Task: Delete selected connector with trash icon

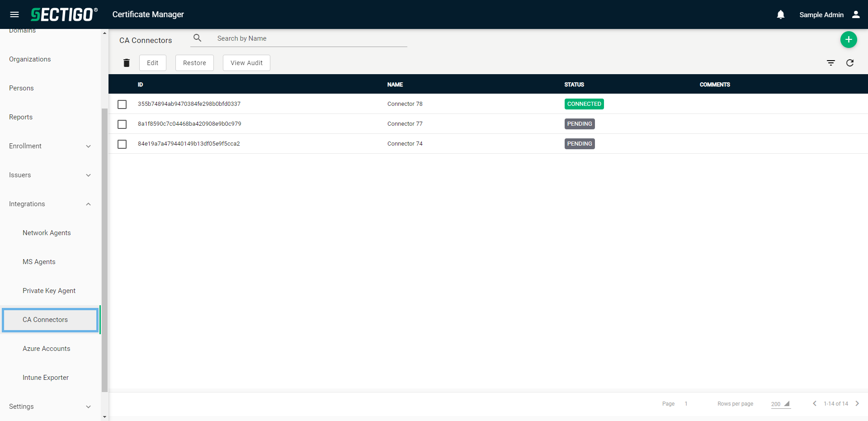Action: click(127, 63)
